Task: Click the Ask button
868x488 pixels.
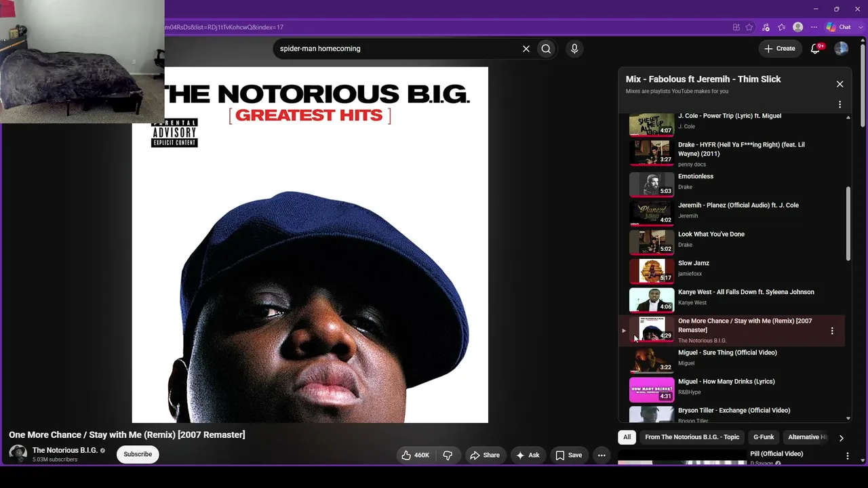Action: [528, 455]
